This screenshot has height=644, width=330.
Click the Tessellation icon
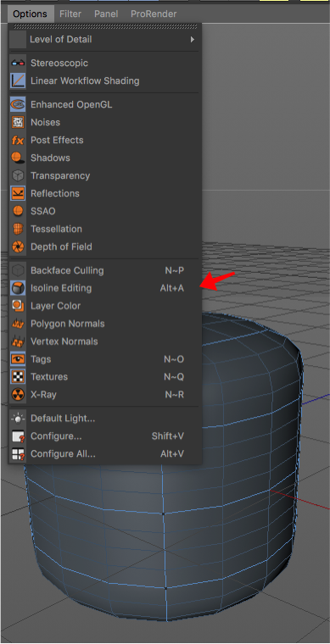pyautogui.click(x=18, y=229)
